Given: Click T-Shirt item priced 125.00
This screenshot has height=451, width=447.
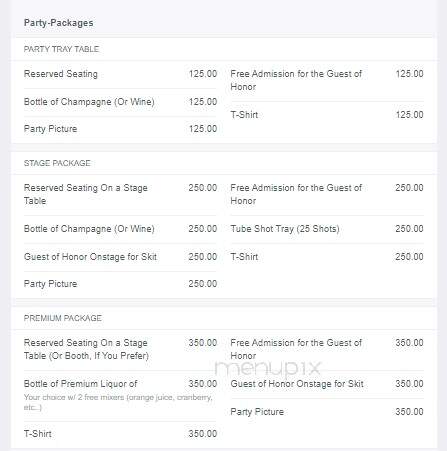Looking at the screenshot, I should (x=327, y=115).
